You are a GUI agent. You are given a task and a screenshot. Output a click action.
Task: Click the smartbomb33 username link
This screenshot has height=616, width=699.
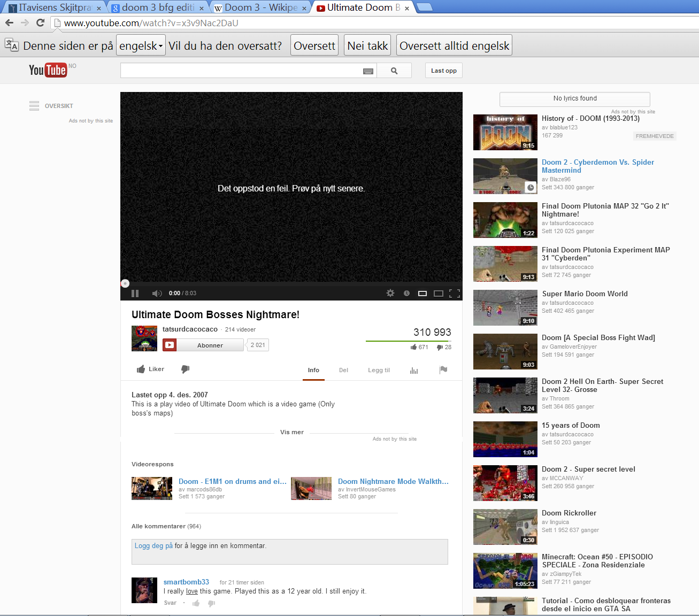click(186, 582)
